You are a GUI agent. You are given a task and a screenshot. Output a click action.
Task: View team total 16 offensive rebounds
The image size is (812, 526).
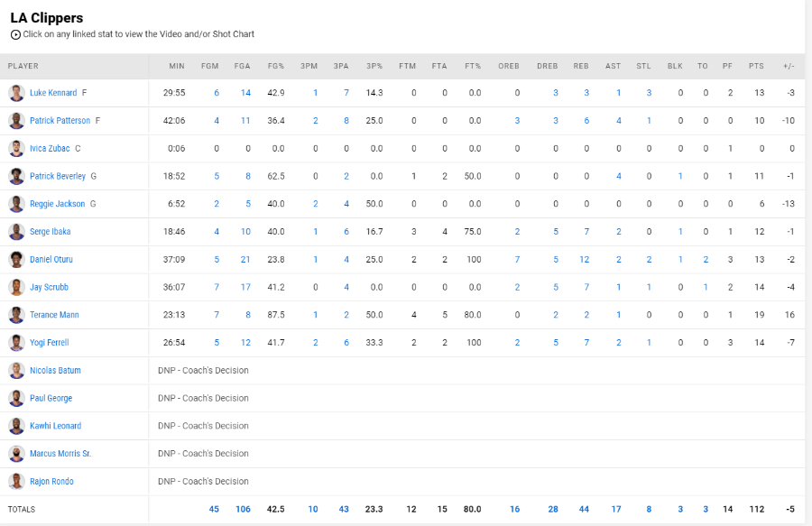pos(515,510)
